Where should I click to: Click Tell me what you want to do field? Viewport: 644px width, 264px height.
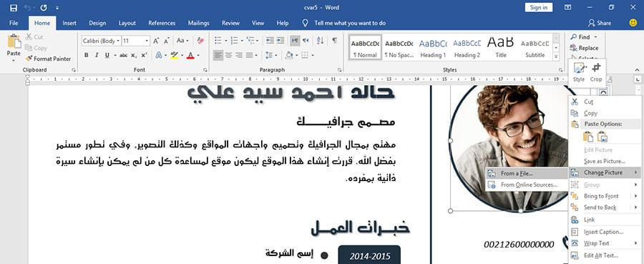[350, 23]
